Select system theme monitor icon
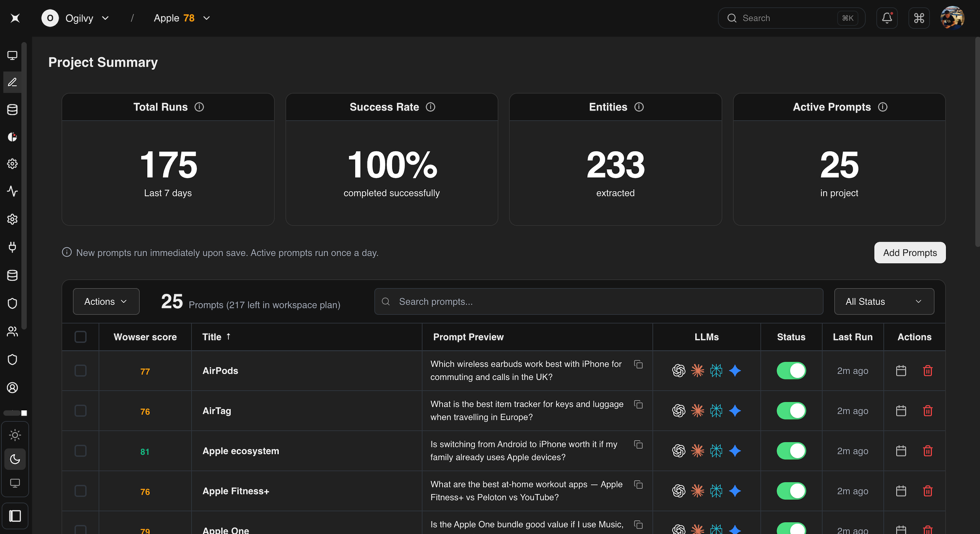The height and width of the screenshot is (534, 980). pyautogui.click(x=15, y=483)
